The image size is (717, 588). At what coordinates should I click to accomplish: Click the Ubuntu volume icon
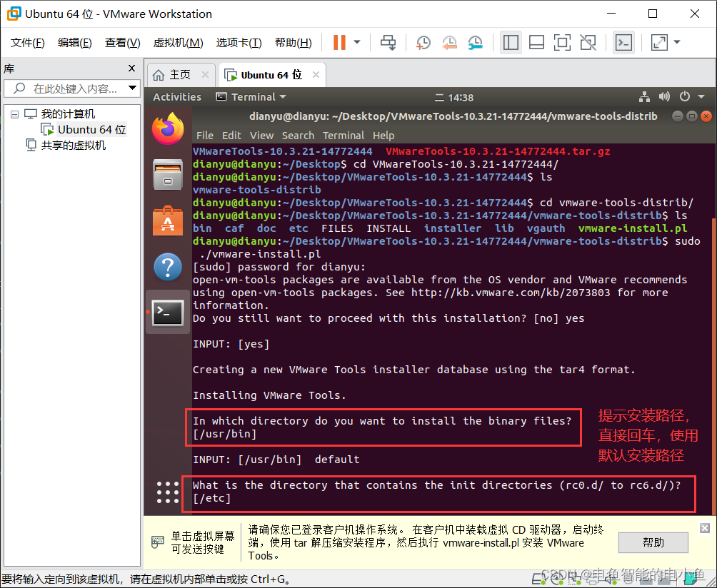664,97
